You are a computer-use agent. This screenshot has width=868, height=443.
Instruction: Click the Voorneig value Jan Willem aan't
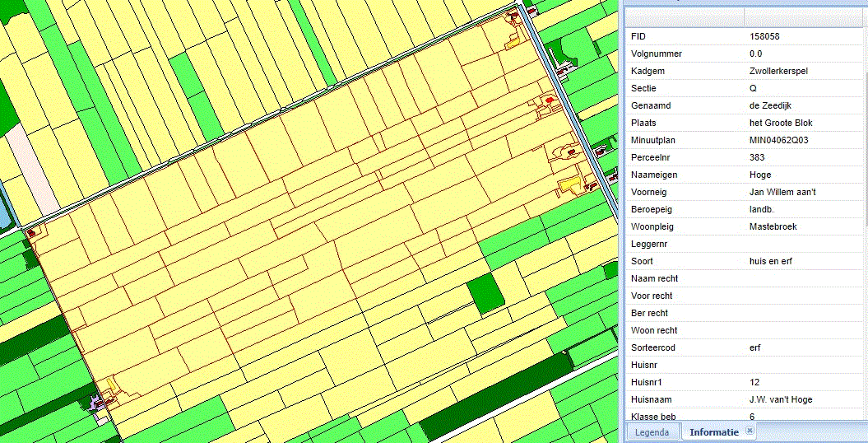[x=782, y=192]
